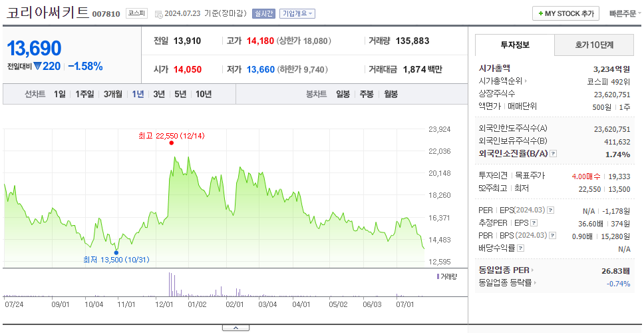Click the tallest volume bar near 12/01
The image size is (644, 333).
coord(169,284)
